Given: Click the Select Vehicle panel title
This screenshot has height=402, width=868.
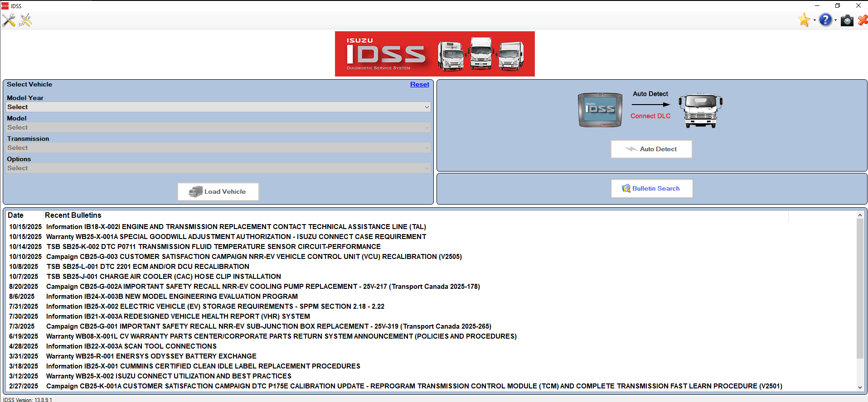Looking at the screenshot, I should 29,84.
